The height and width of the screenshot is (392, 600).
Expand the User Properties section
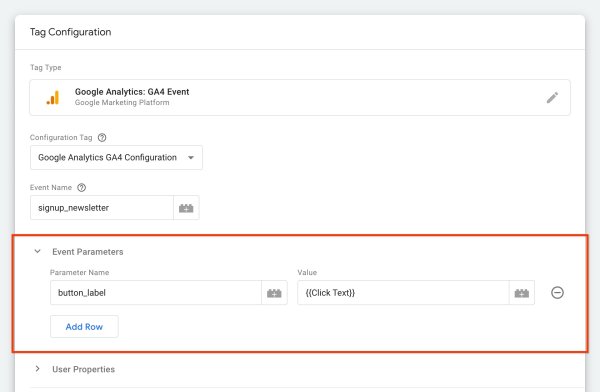tap(38, 369)
